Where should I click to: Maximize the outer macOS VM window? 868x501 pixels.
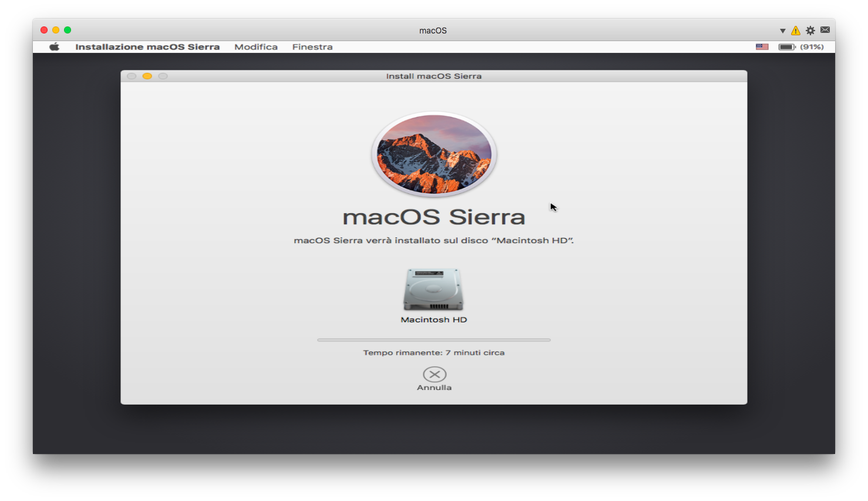pos(68,30)
